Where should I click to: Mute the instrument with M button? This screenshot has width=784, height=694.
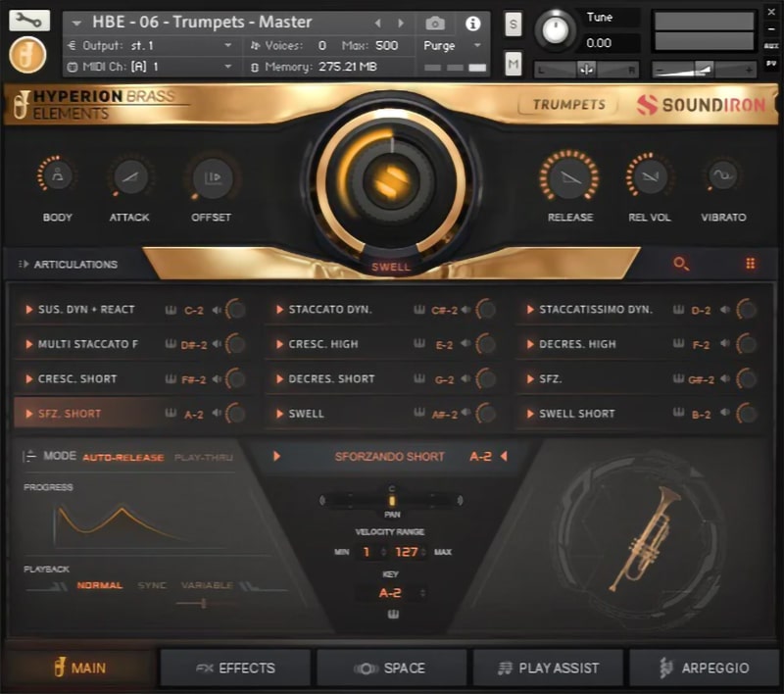tap(513, 64)
